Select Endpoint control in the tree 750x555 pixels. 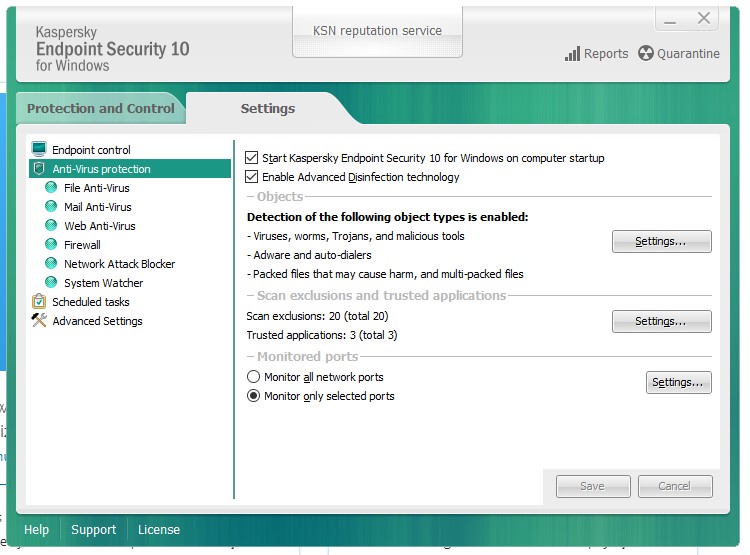91,150
